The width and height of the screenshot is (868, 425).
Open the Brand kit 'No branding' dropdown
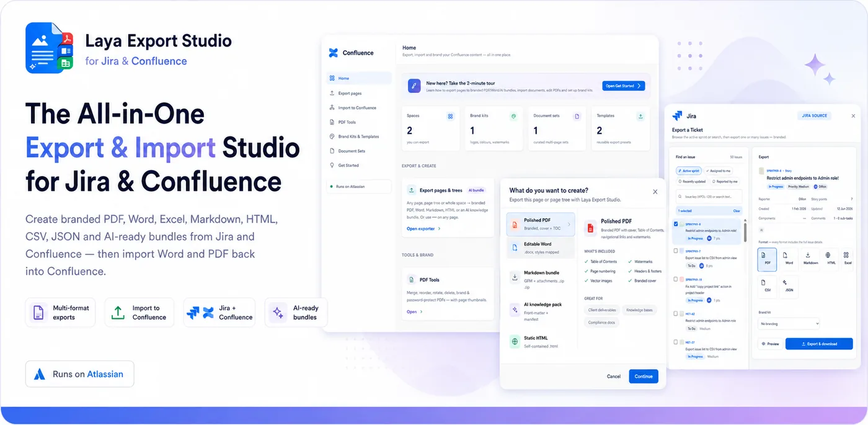789,323
